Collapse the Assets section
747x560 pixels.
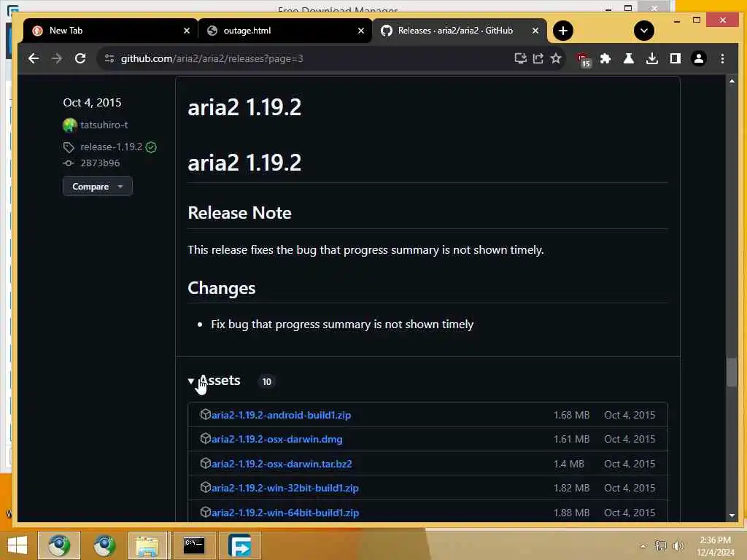click(214, 381)
